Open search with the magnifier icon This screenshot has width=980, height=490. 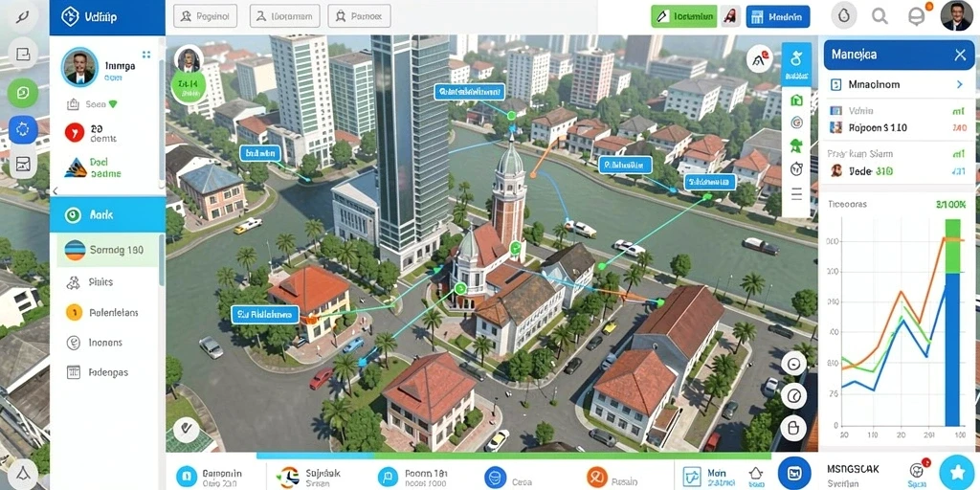[880, 16]
